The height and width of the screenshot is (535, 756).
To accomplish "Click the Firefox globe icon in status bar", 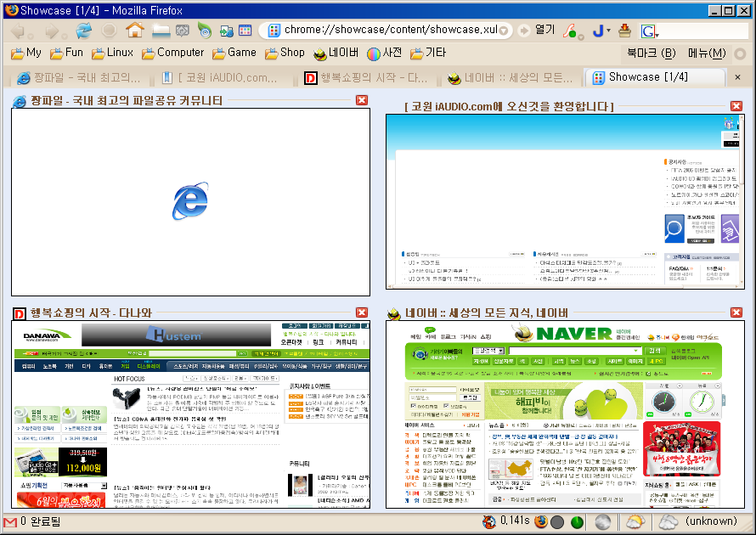I will [541, 521].
